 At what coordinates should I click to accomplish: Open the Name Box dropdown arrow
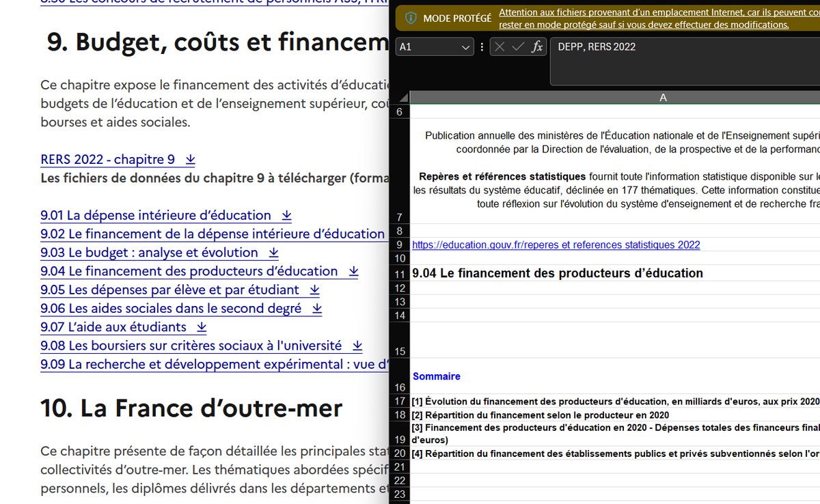(465, 47)
